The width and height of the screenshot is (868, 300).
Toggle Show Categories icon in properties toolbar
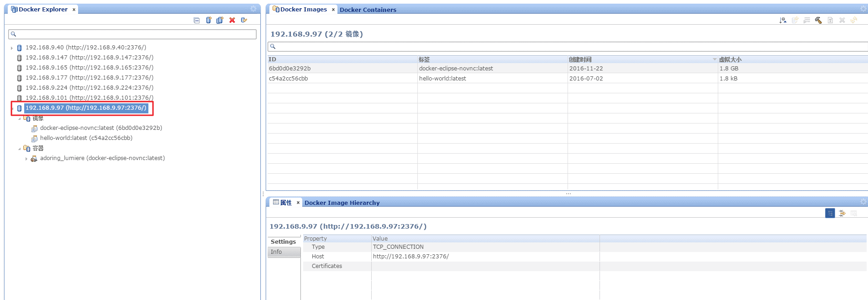pos(830,213)
